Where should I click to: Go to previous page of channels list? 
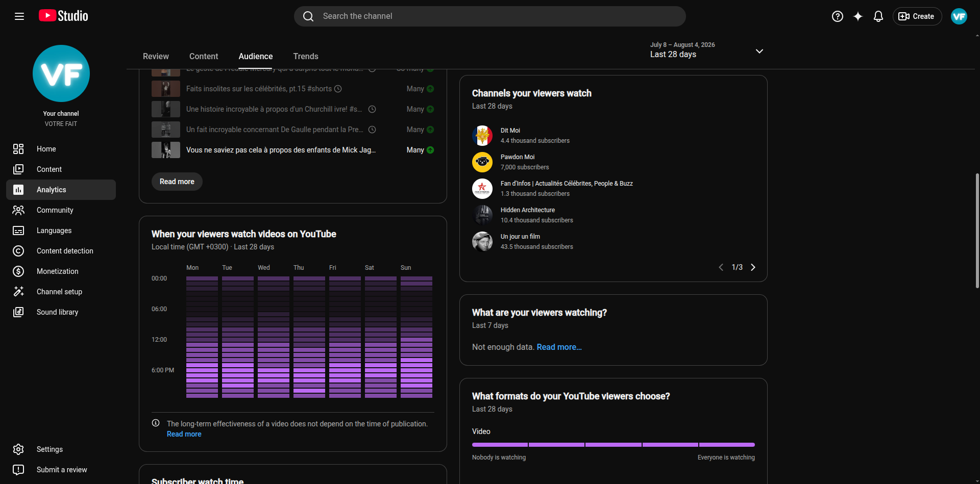pos(721,267)
